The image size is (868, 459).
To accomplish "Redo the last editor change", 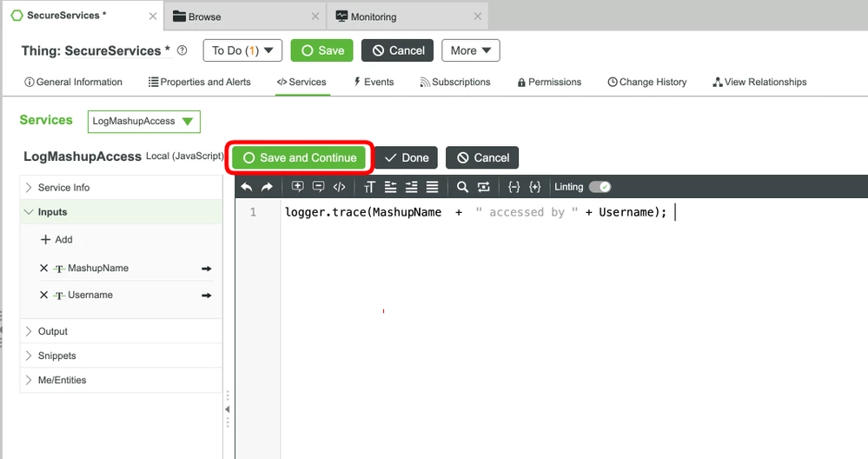I will (x=267, y=187).
